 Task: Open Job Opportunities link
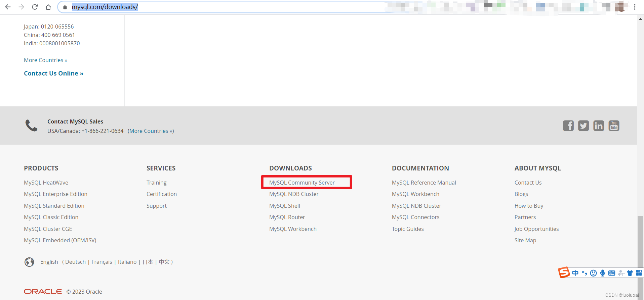(x=536, y=229)
